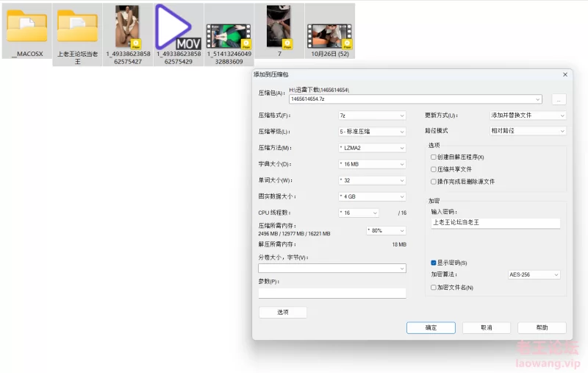Open the 压缩格式 dropdown showing 7z
Viewport: 588px width, 373px height.
coord(372,116)
